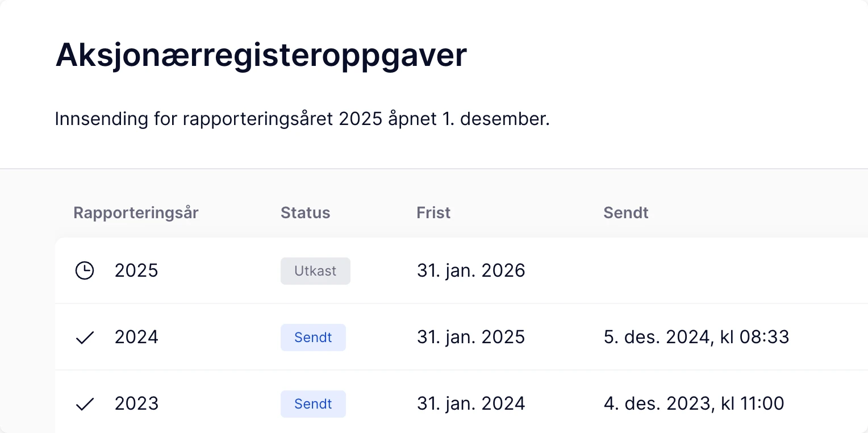868x433 pixels.
Task: Sort by Frist column header
Action: coord(433,213)
